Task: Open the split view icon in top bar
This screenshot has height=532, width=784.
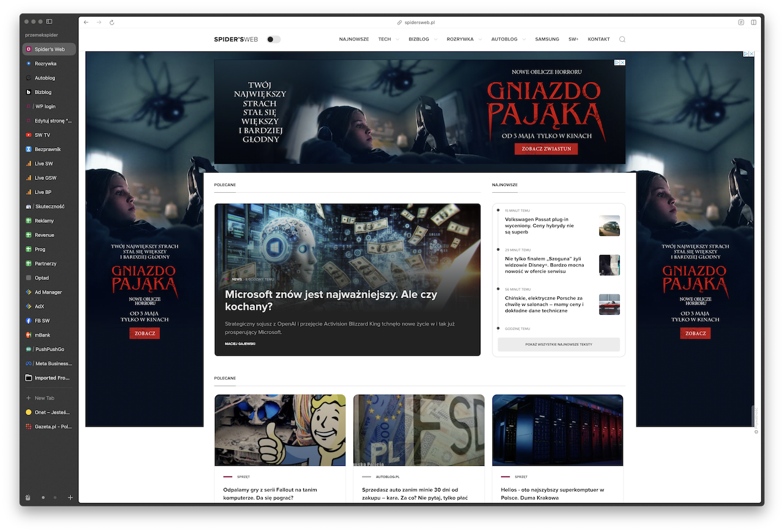Action: [x=753, y=22]
